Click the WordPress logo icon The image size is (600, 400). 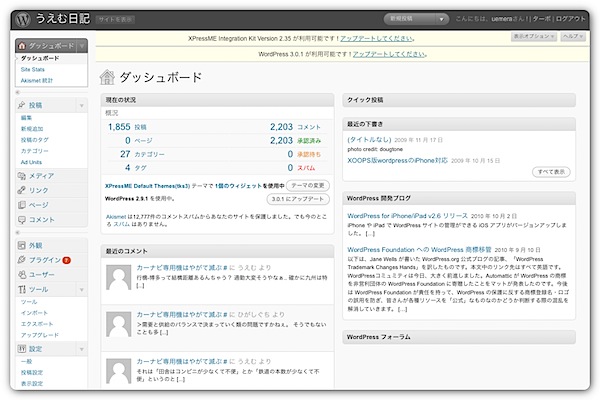[23, 19]
